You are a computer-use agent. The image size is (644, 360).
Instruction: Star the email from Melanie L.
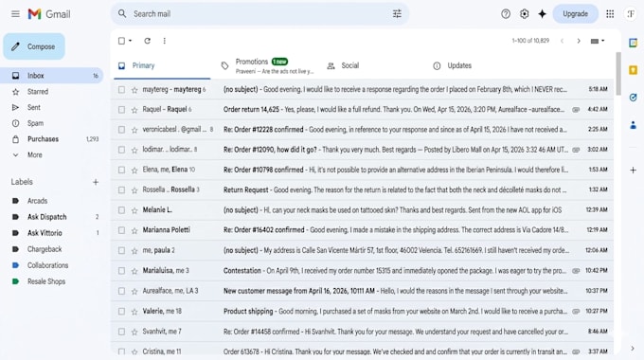coord(134,210)
